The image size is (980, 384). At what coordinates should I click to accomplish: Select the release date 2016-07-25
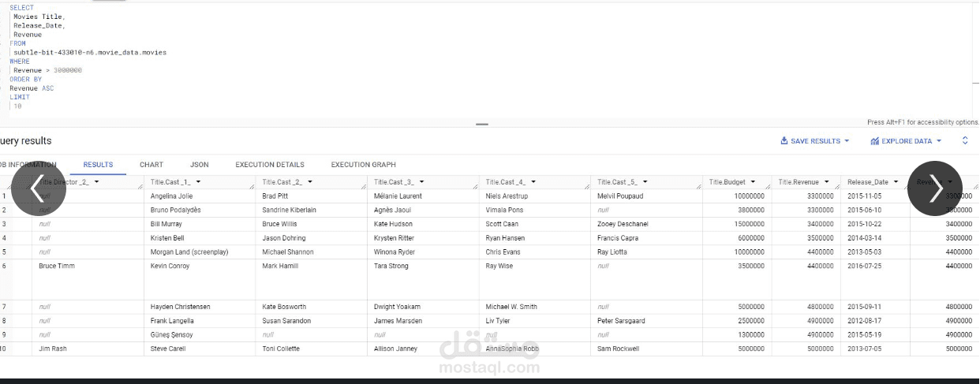[x=865, y=267]
